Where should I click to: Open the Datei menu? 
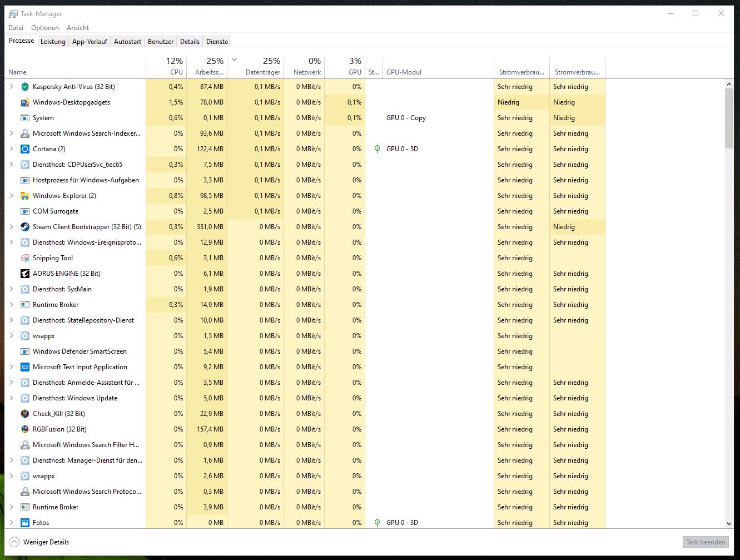tap(16, 28)
